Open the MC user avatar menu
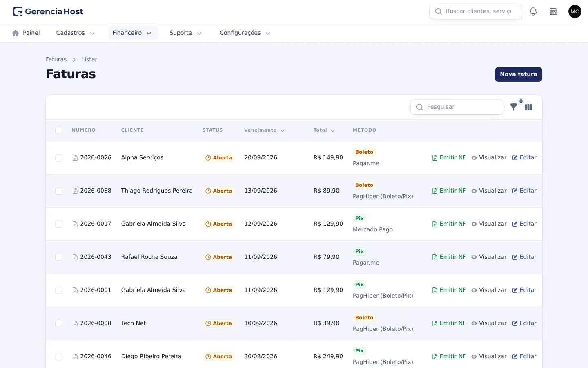This screenshot has width=588, height=368. 575,11
